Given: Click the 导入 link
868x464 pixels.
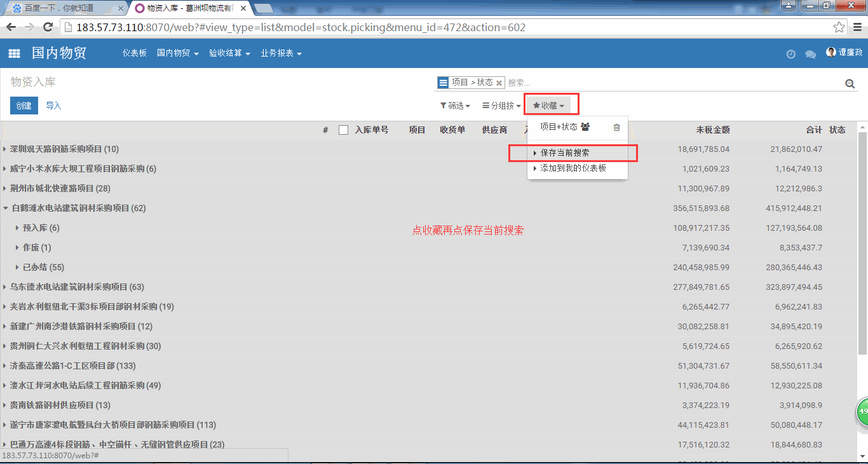Looking at the screenshot, I should tap(53, 106).
